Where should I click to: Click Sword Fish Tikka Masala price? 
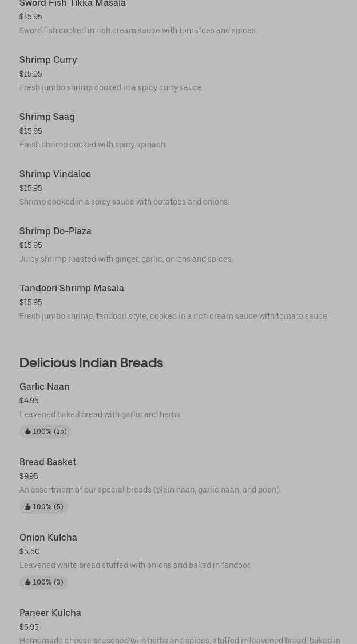pyautogui.click(x=31, y=17)
